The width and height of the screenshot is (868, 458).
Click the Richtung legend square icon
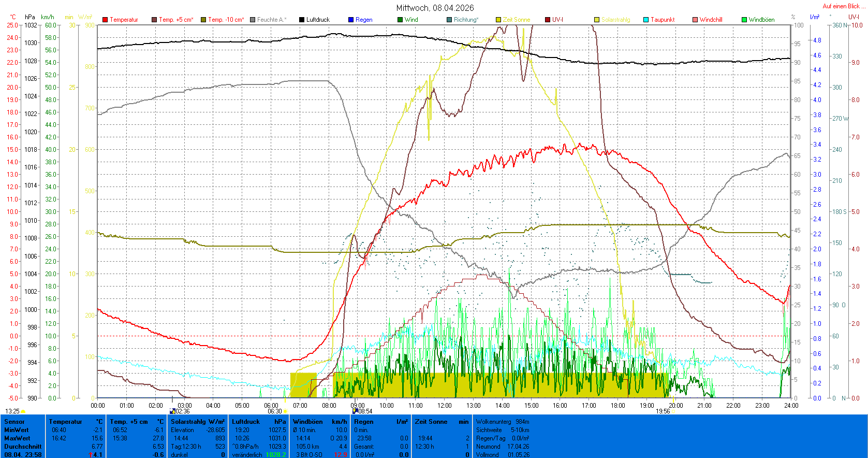pyautogui.click(x=449, y=20)
